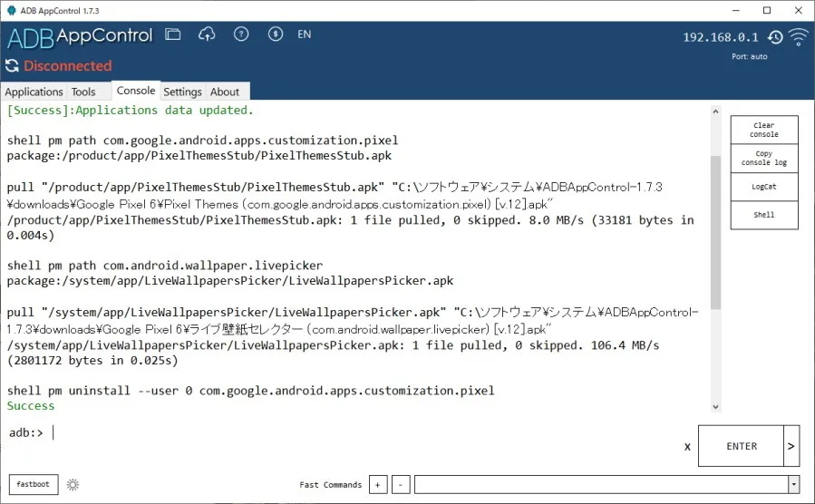Click the cloud upload icon
Image resolution: width=815 pixels, height=504 pixels.
coord(207,34)
